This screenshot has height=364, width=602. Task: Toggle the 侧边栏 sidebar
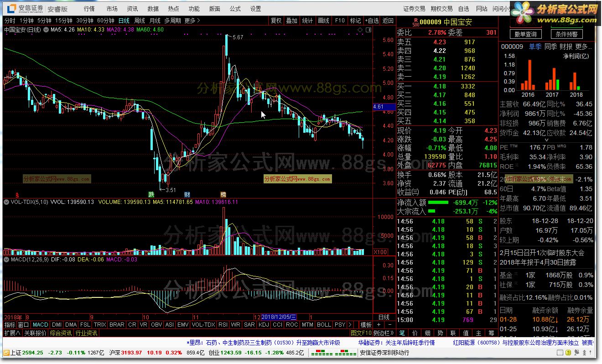[384, 333]
